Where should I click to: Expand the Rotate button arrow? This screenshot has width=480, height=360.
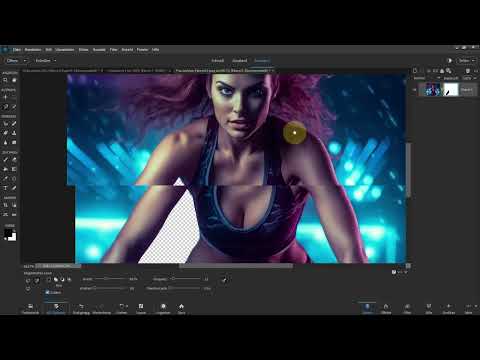127,306
